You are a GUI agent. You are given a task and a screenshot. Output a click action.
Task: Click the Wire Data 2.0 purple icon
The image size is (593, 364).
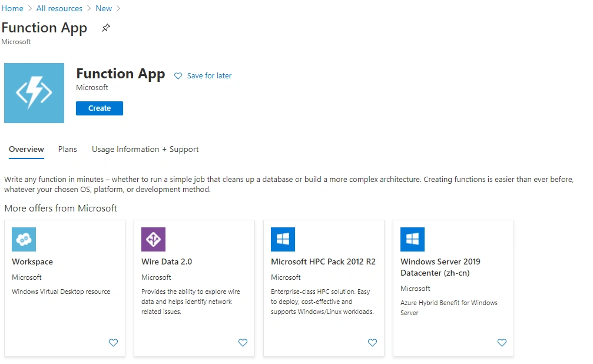click(153, 239)
